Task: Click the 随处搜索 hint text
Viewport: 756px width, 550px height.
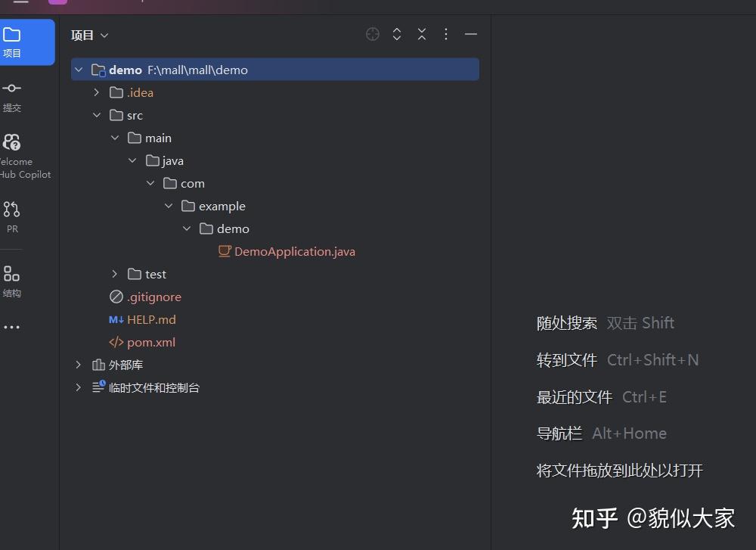Action: tap(566, 323)
